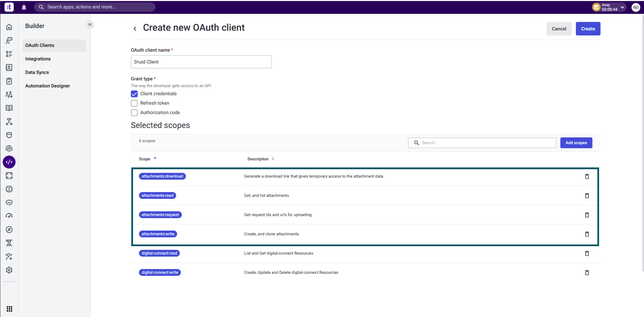
Task: Open the Builder code icon in sidebar
Action: (x=9, y=162)
